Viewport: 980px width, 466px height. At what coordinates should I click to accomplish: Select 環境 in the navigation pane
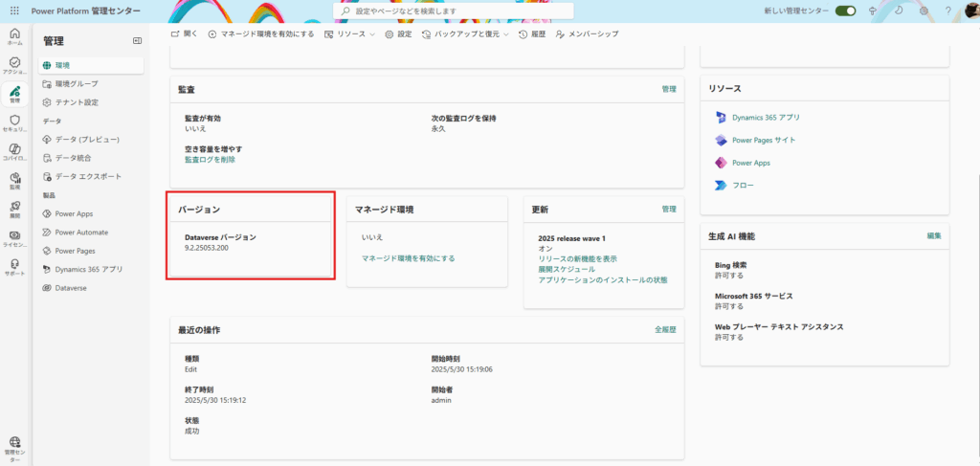point(91,65)
